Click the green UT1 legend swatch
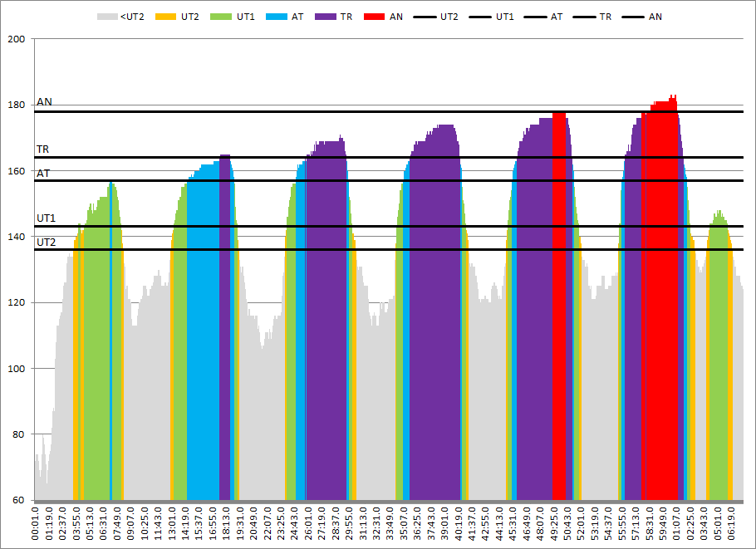 223,17
